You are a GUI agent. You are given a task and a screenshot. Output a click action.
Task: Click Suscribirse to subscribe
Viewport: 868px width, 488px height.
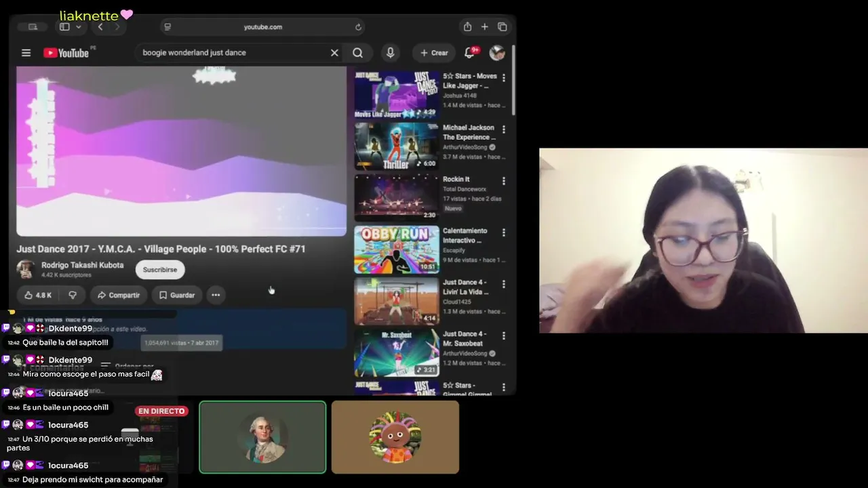160,270
